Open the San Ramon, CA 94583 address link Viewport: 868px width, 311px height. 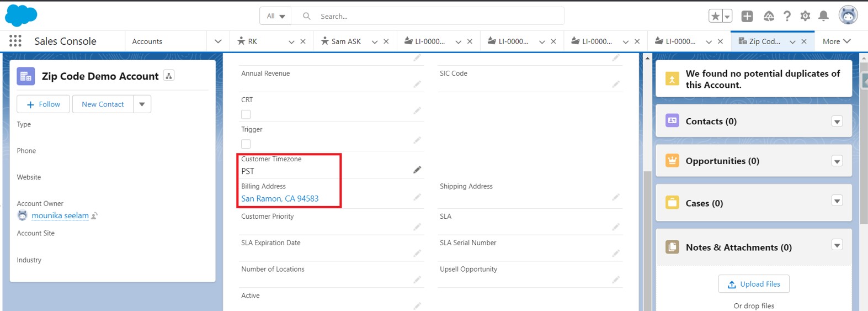pos(280,198)
